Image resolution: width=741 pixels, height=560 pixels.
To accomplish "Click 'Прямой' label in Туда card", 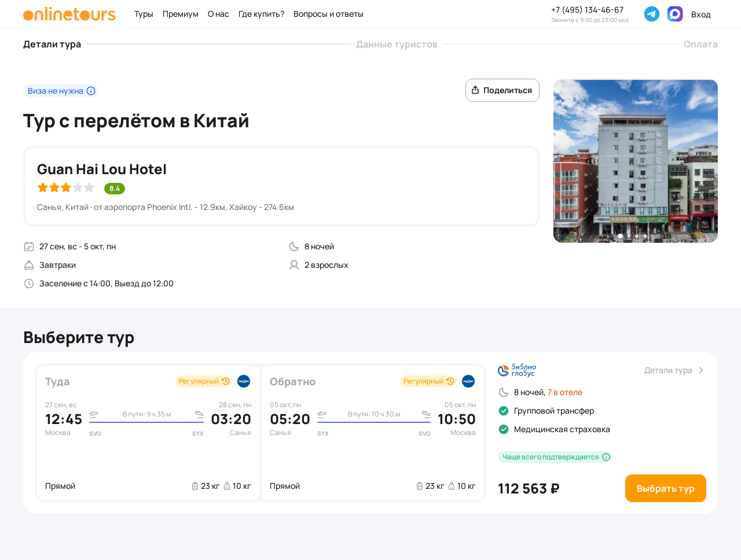I will 60,486.
